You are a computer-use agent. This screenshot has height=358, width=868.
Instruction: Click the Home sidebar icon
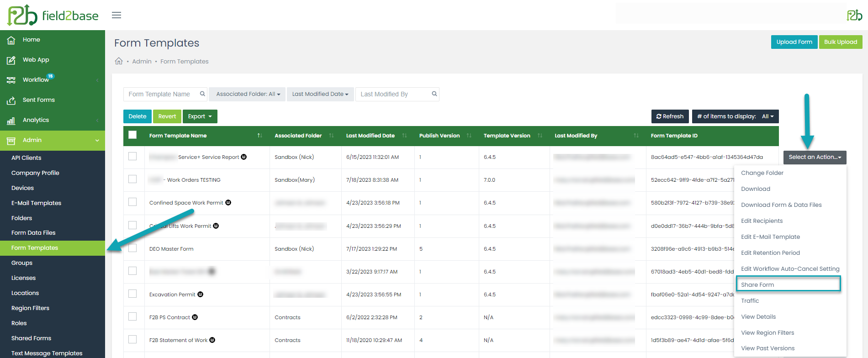[x=11, y=40]
